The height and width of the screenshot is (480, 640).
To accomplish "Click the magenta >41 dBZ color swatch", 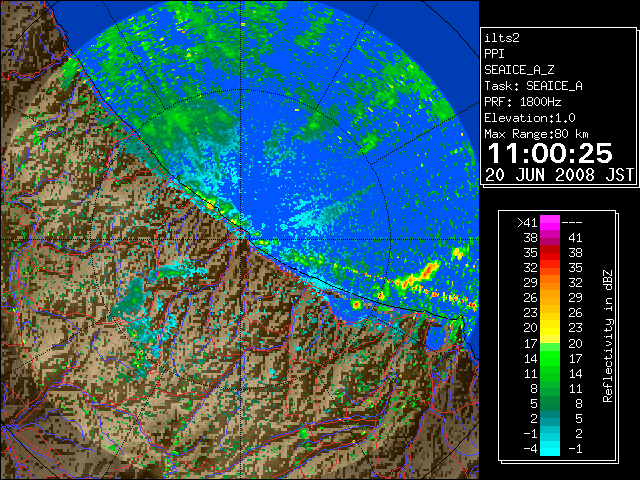I will pos(550,222).
